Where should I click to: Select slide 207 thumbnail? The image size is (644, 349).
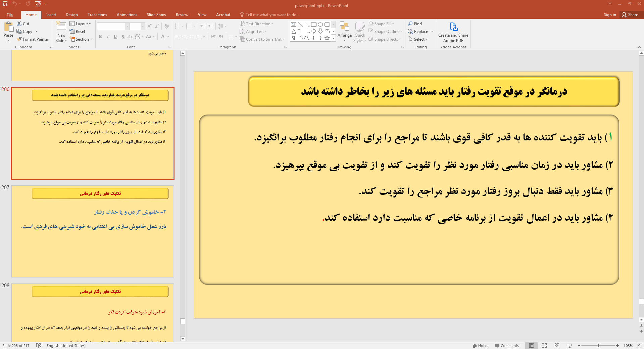pos(93,231)
